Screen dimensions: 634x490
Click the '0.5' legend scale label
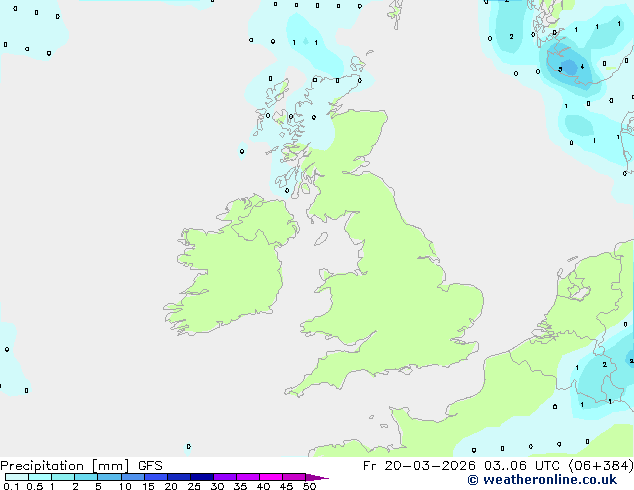34,486
